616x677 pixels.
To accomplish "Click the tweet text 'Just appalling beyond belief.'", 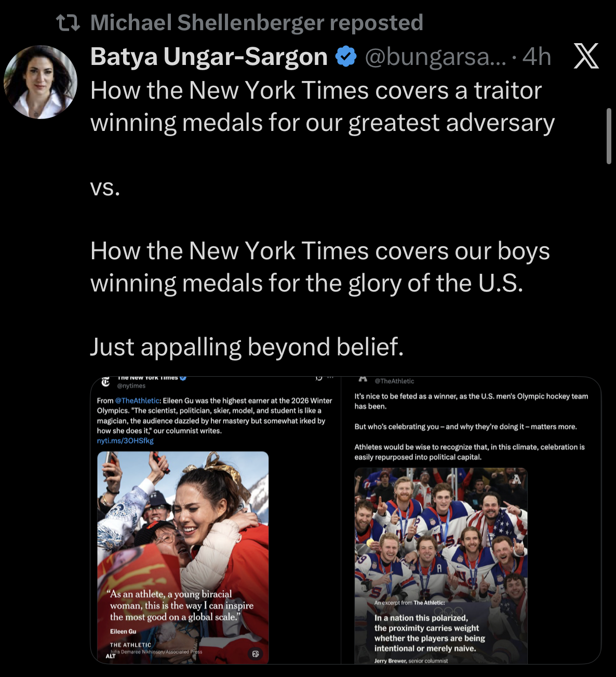I will pyautogui.click(x=247, y=347).
